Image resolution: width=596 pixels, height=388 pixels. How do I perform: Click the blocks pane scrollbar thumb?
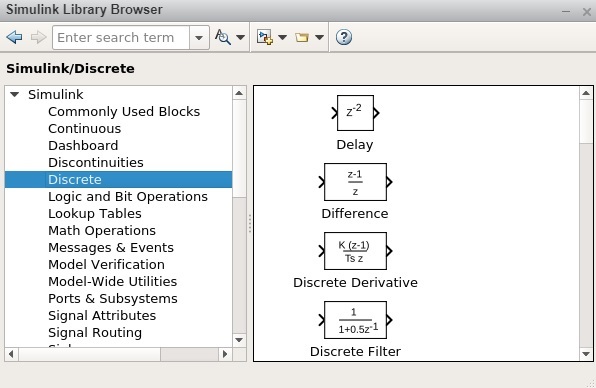(586, 122)
